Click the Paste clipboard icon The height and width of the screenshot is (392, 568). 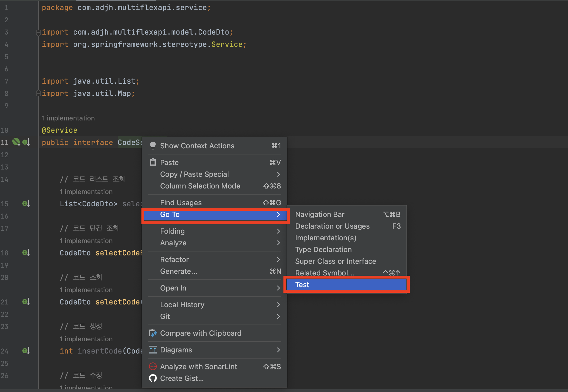click(x=153, y=162)
